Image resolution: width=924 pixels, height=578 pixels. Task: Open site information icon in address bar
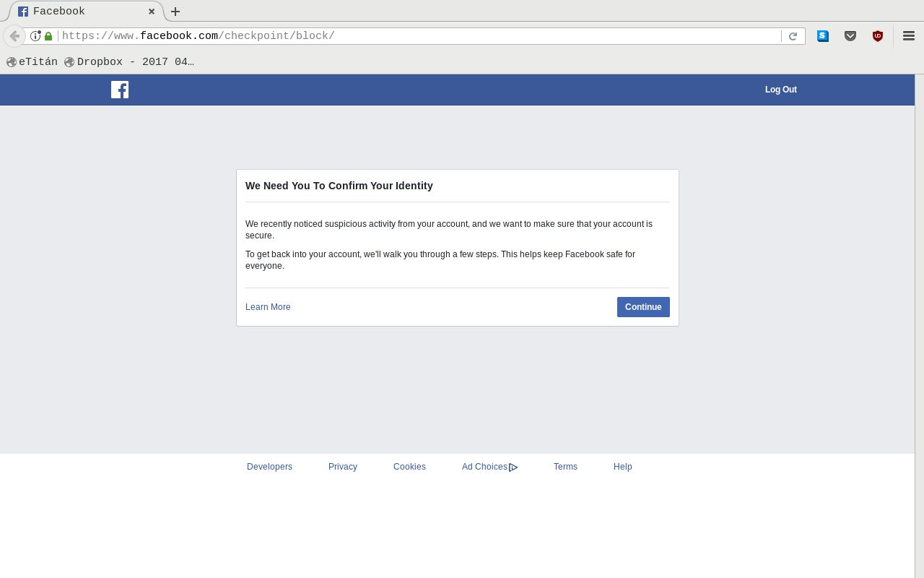point(35,36)
